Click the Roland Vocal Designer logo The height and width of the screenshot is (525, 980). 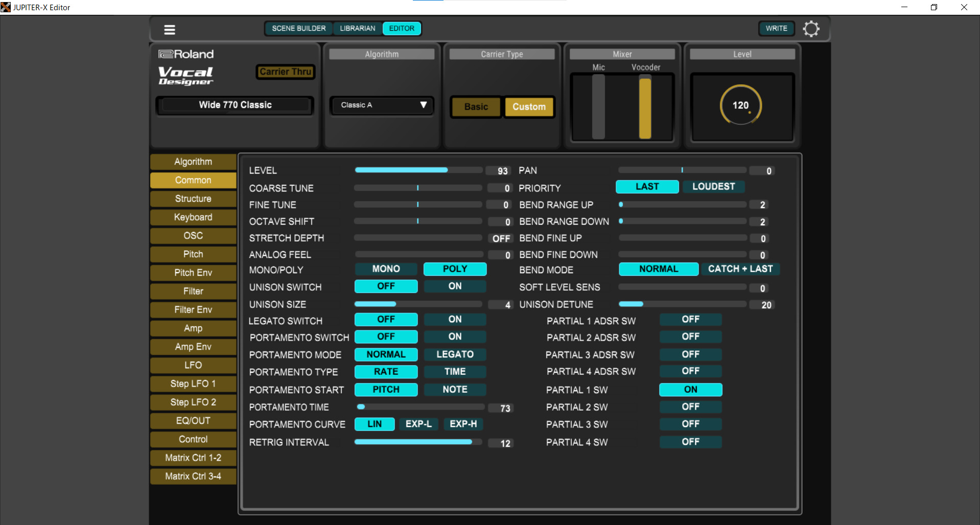click(x=186, y=68)
